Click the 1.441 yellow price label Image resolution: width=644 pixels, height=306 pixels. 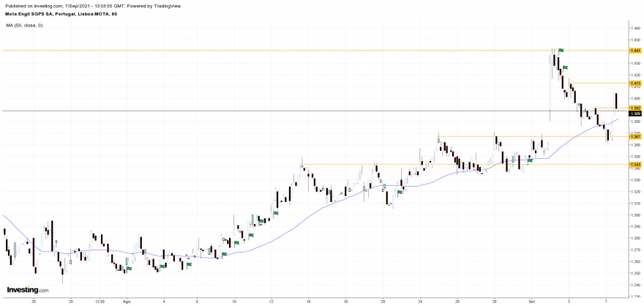pyautogui.click(x=634, y=50)
